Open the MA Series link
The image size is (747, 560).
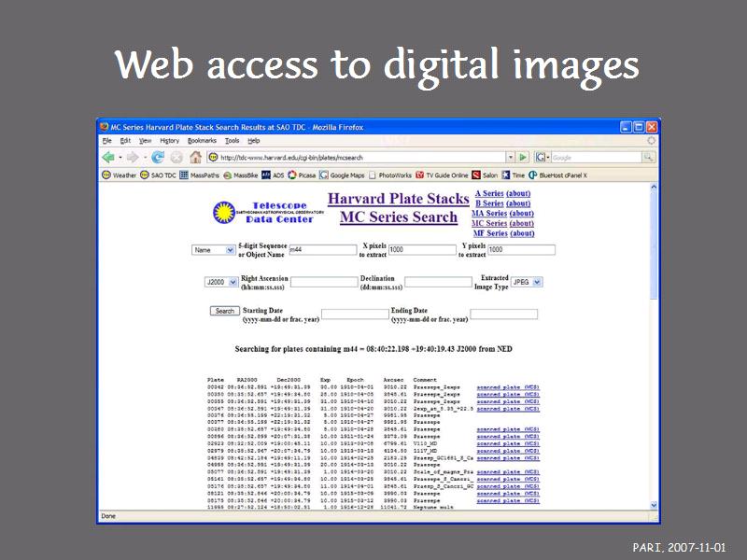[x=489, y=214]
